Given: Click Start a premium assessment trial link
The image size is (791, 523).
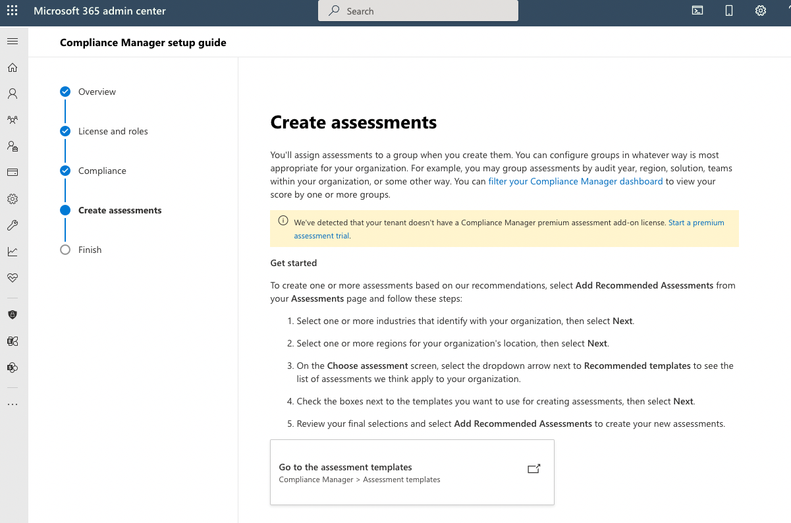Looking at the screenshot, I should (696, 222).
